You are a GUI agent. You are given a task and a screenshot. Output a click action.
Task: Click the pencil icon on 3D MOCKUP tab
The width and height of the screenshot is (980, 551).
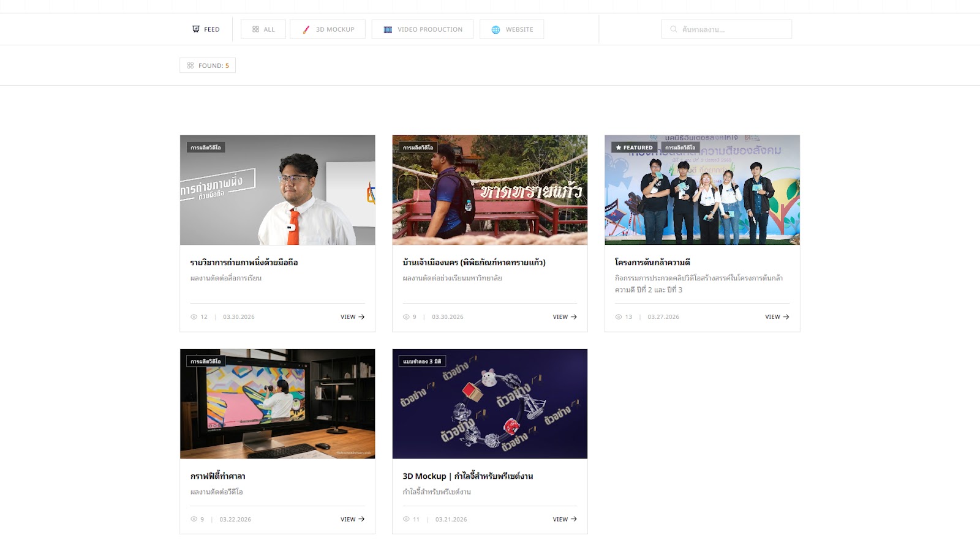pos(306,29)
